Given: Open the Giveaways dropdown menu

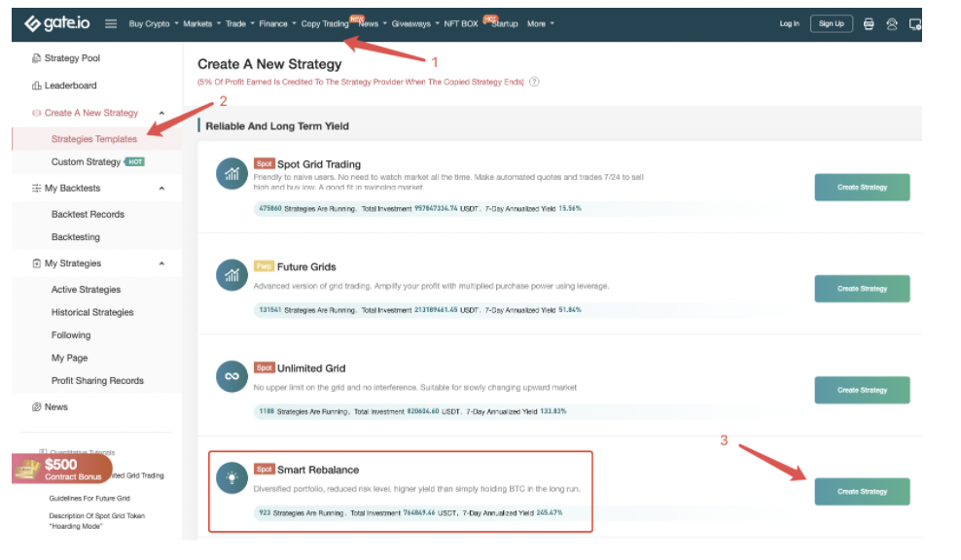Looking at the screenshot, I should [x=415, y=24].
